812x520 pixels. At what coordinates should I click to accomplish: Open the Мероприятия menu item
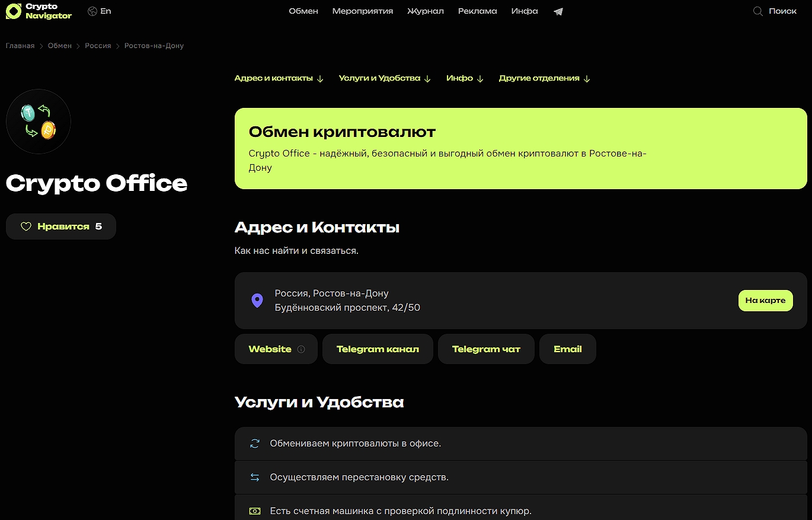pos(363,11)
